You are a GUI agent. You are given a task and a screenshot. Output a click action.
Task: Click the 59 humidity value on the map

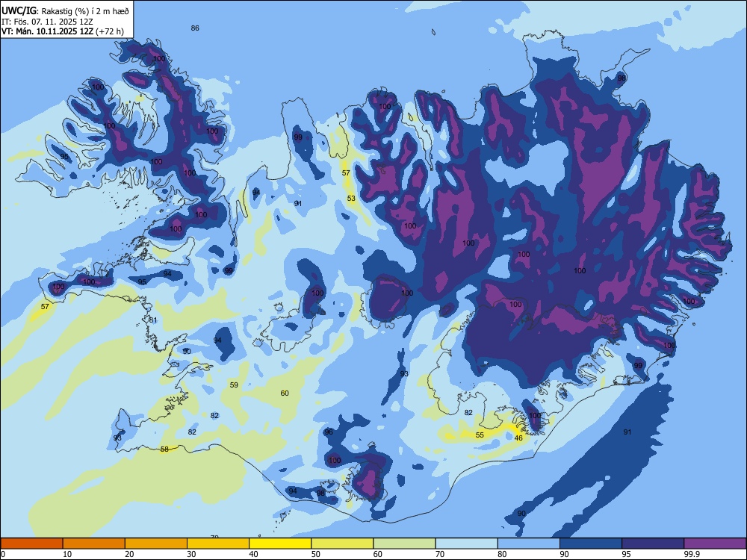(234, 385)
